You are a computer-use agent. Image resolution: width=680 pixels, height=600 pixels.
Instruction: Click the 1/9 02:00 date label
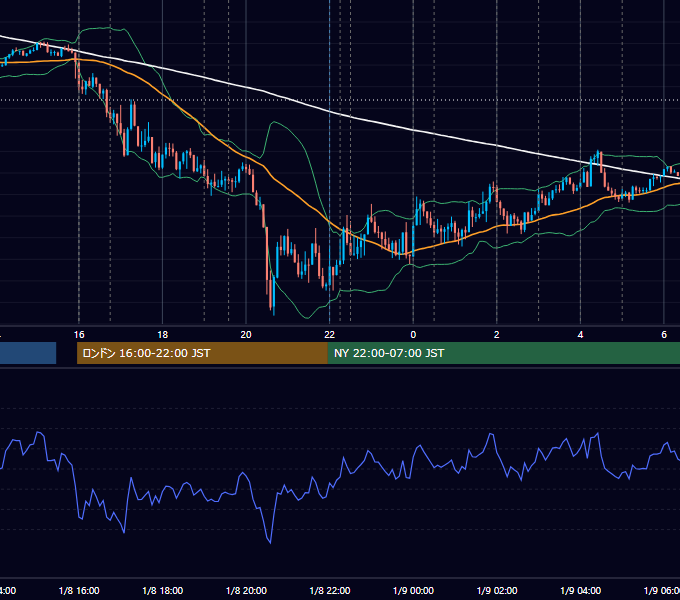click(x=497, y=590)
